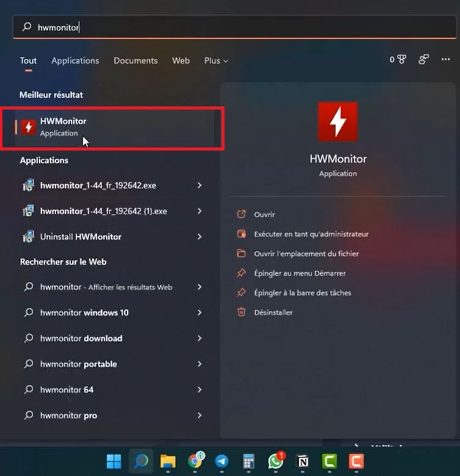Image resolution: width=460 pixels, height=476 pixels.
Task: Click Ouvrir l'emplacement du fichier
Action: pos(306,254)
